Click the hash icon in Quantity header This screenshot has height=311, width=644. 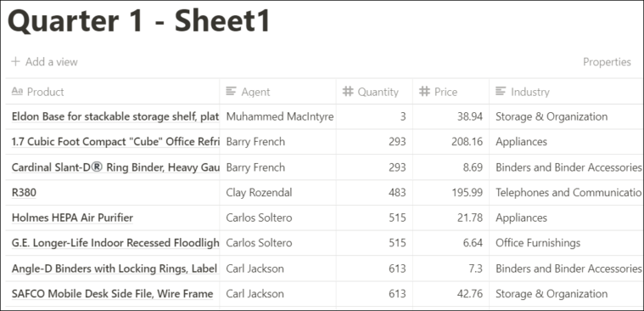(x=348, y=91)
